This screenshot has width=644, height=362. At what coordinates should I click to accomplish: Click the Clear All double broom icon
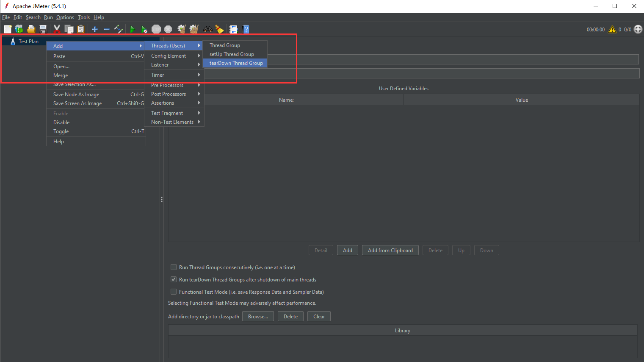[194, 29]
